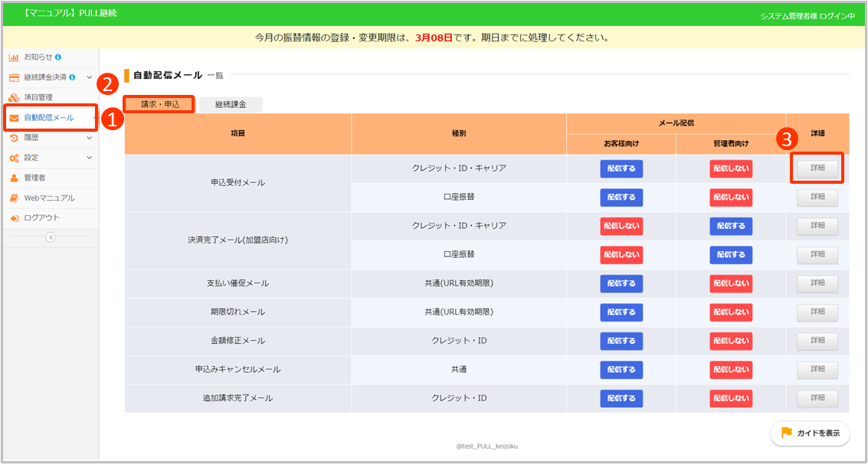The image size is (868, 464).
Task: Click the 設定 gears icon
Action: point(14,158)
